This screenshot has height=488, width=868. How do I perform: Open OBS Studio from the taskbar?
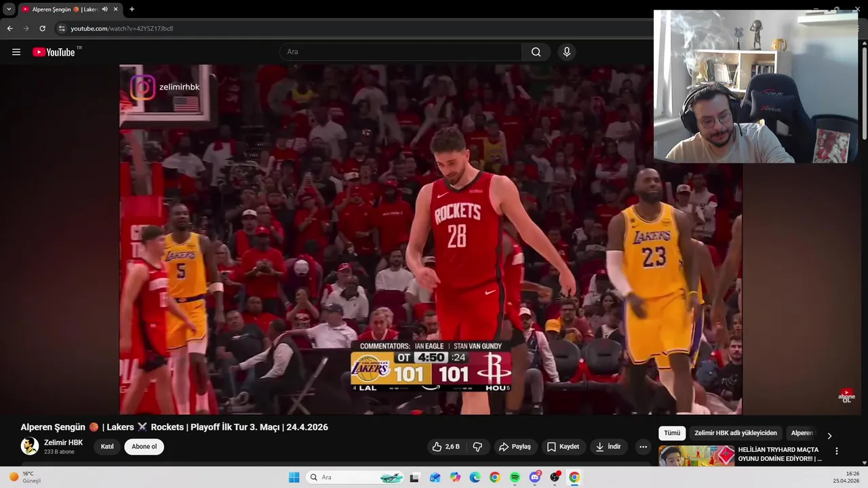click(x=555, y=477)
